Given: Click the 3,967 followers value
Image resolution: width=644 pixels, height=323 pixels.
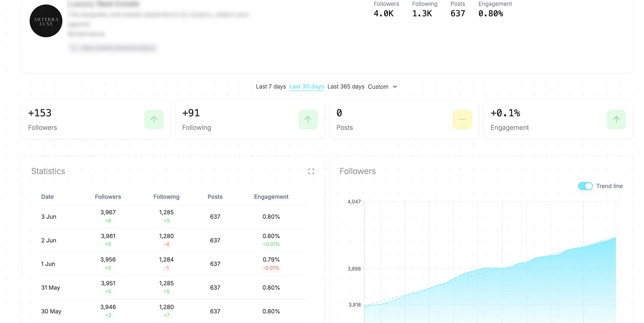Looking at the screenshot, I should click(x=108, y=212).
